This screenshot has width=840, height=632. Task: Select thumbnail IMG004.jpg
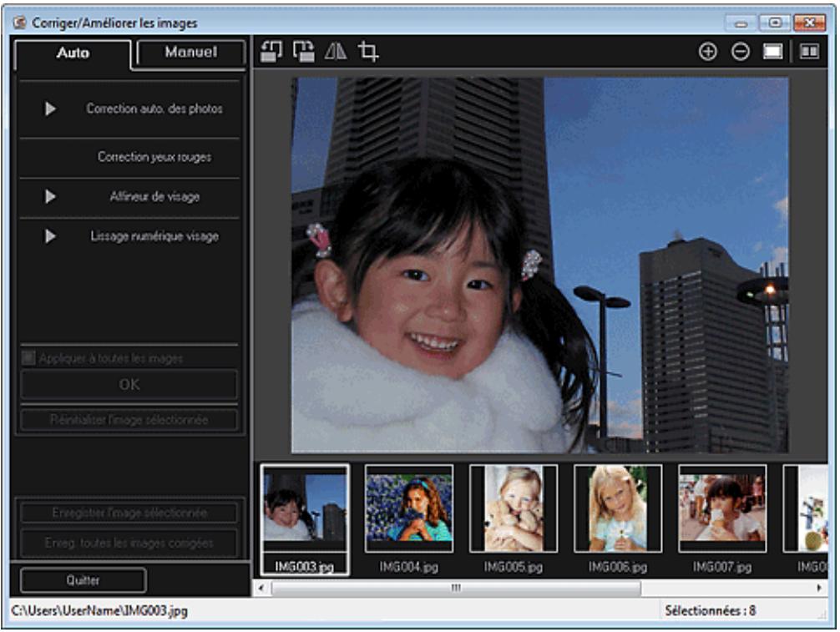pyautogui.click(x=409, y=508)
